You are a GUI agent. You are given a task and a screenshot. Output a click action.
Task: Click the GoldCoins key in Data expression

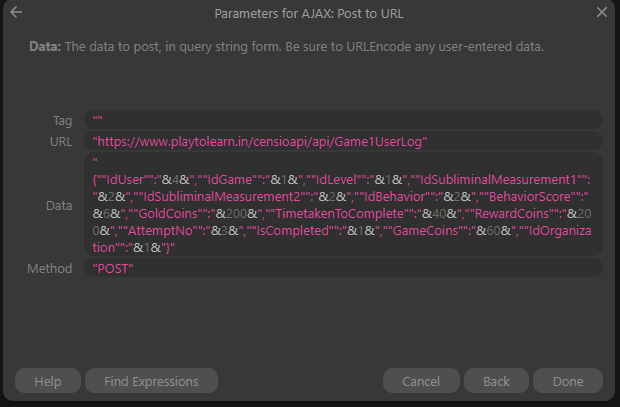tap(168, 214)
